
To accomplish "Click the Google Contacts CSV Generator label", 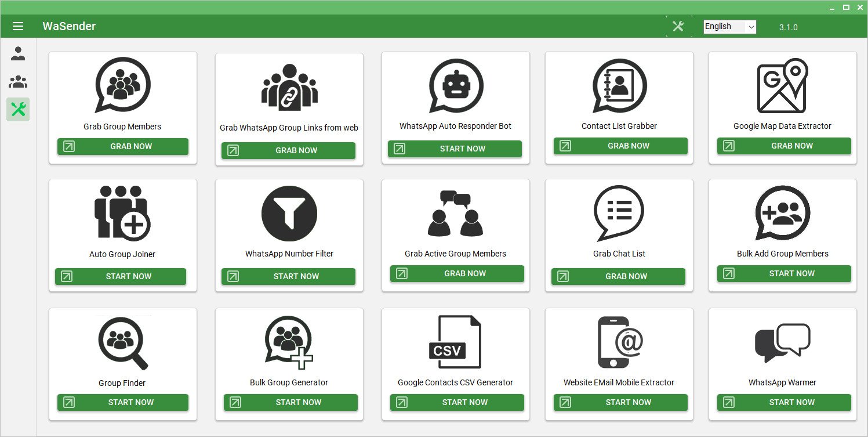I will pos(455,382).
